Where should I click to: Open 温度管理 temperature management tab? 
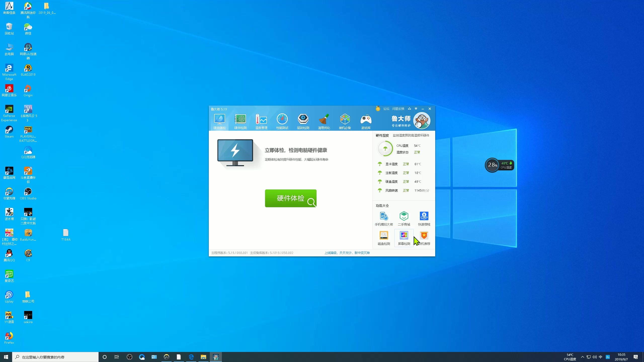pos(261,122)
